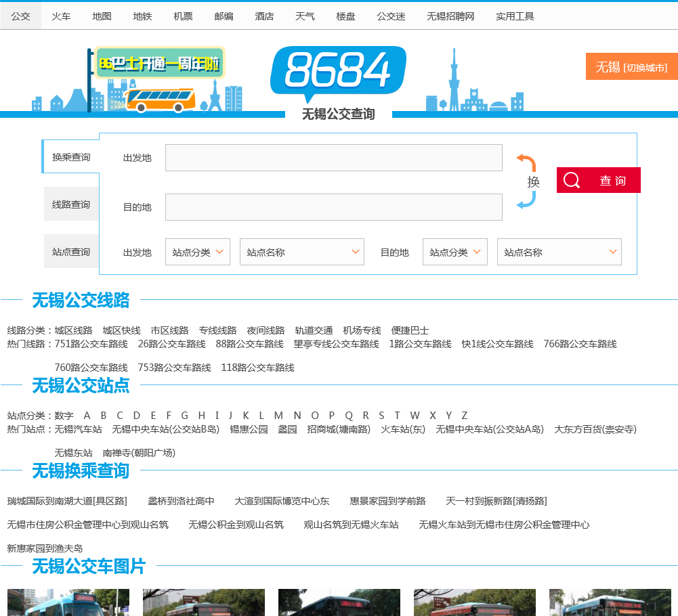Screen dimensions: 678x616
Task: Open the 火车 nav tab
Action: pyautogui.click(x=61, y=16)
